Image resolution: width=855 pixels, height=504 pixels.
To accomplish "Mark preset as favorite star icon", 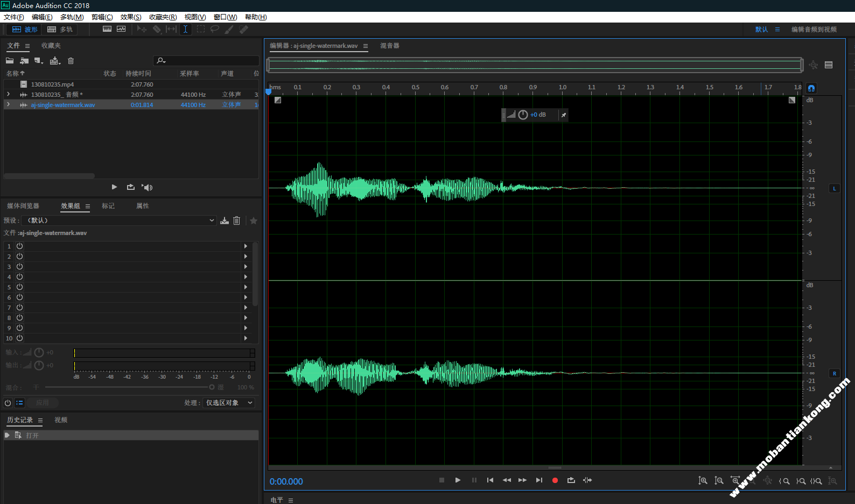I will coord(254,221).
